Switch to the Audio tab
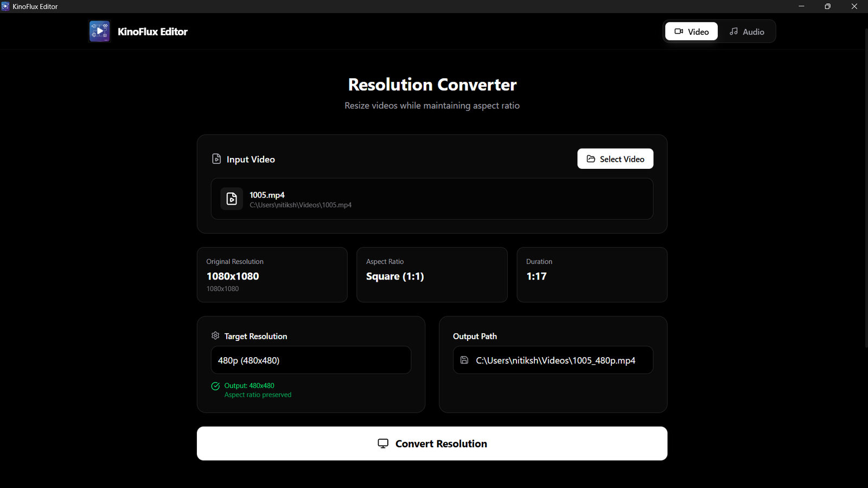The width and height of the screenshot is (868, 488). tap(746, 31)
